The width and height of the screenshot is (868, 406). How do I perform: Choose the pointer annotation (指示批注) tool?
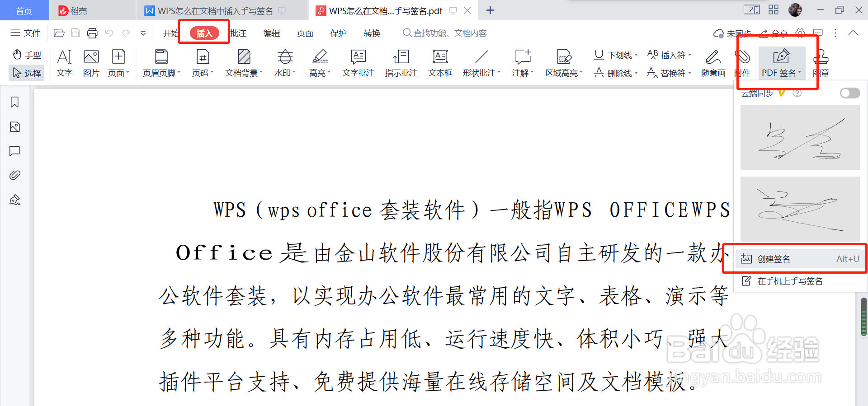coord(401,63)
